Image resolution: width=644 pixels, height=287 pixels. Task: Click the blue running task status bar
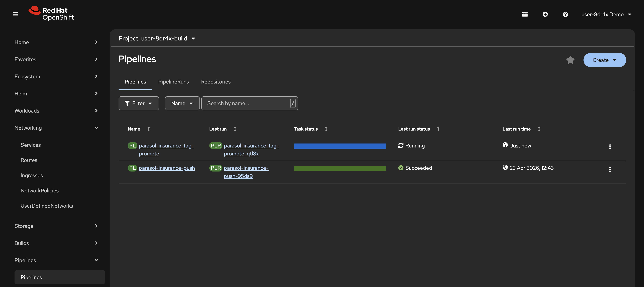pyautogui.click(x=339, y=146)
